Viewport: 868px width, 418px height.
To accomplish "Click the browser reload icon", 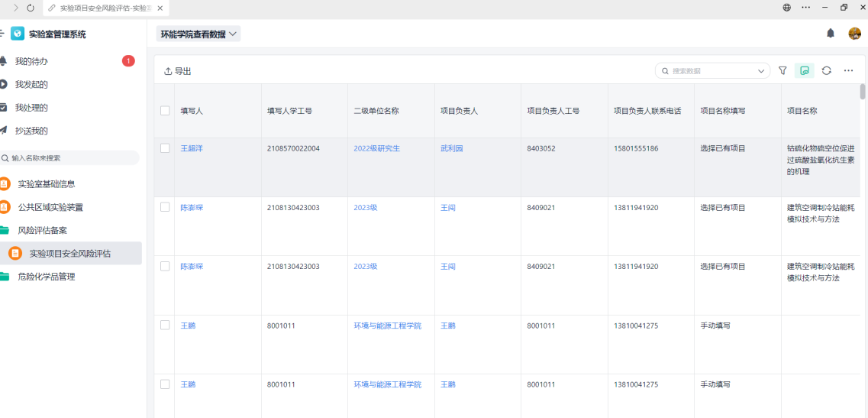I will (31, 8).
